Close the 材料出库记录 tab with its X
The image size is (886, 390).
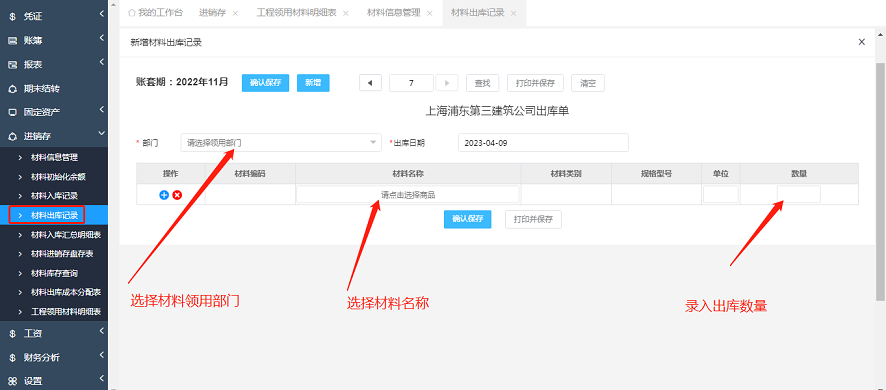[513, 13]
